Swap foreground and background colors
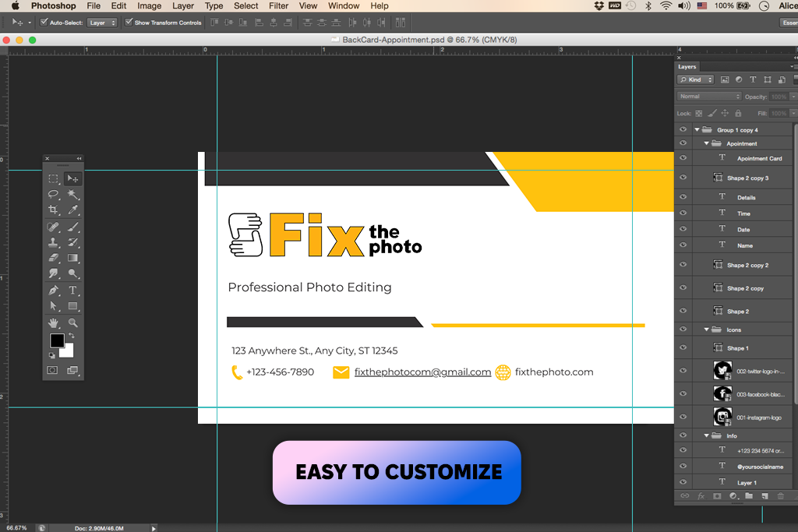The height and width of the screenshot is (532, 798). click(72, 336)
